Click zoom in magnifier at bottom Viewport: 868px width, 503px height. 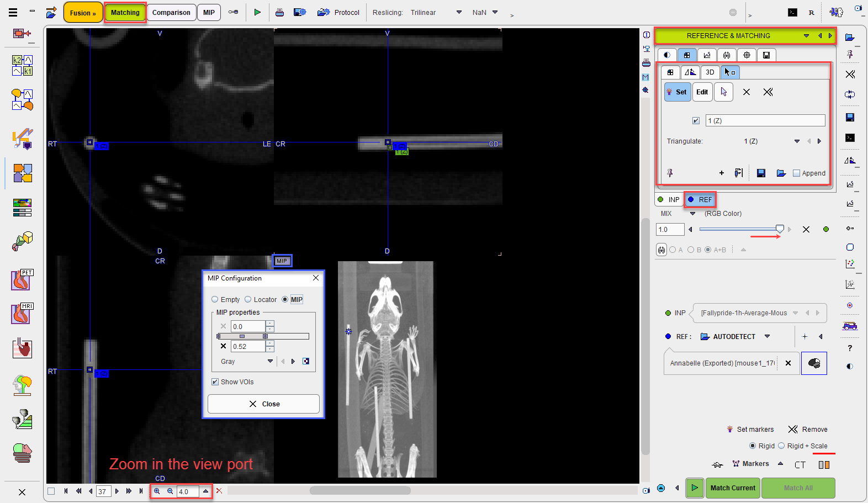(x=157, y=491)
